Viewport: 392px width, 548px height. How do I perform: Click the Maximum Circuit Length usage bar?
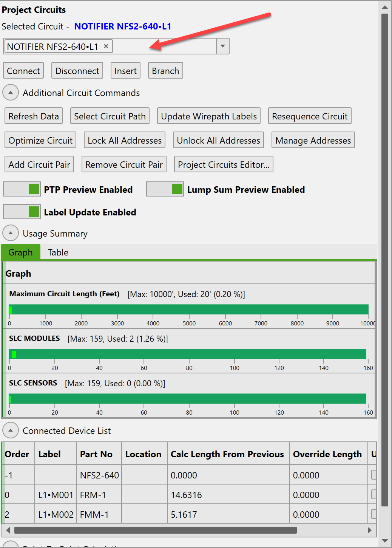tap(189, 310)
